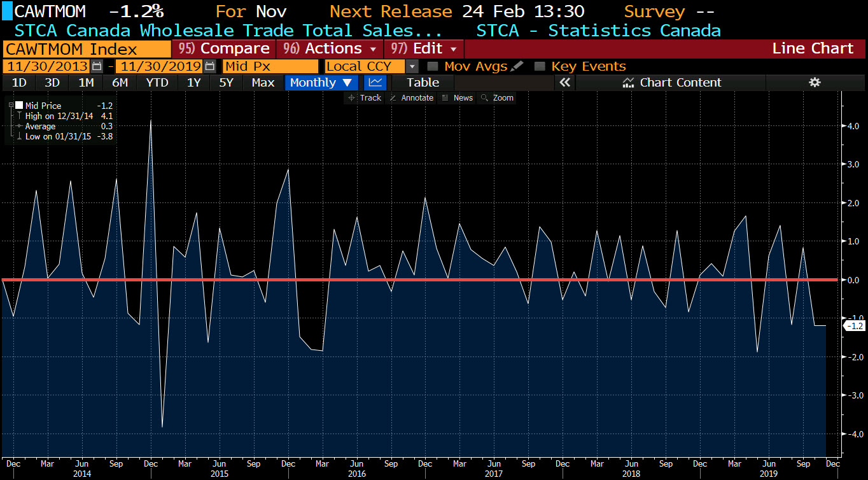Click the Mid Px field
Screen dimensions: 868x480
coord(270,66)
